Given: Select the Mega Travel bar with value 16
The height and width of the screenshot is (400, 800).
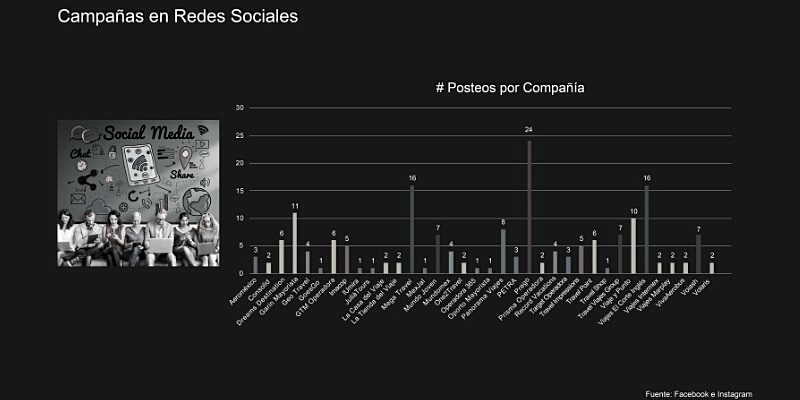Looking at the screenshot, I should (412, 228).
